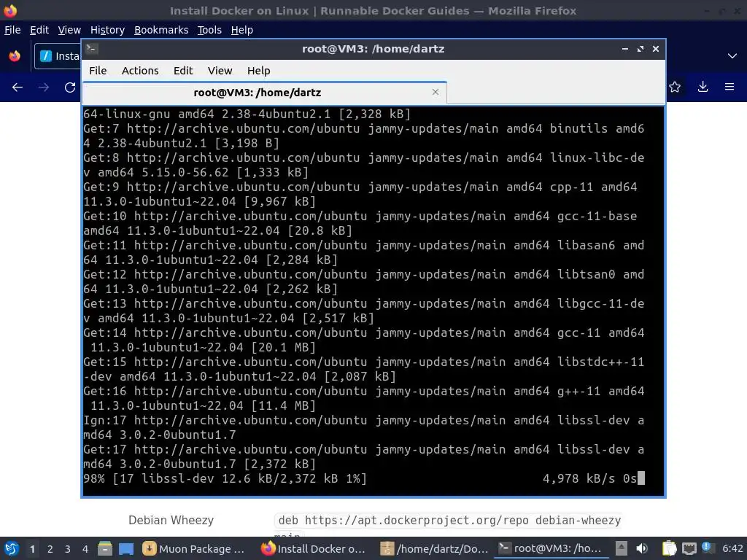The width and height of the screenshot is (747, 560).
Task: Switch to Muon Package Manager taskbar window
Action: point(194,548)
